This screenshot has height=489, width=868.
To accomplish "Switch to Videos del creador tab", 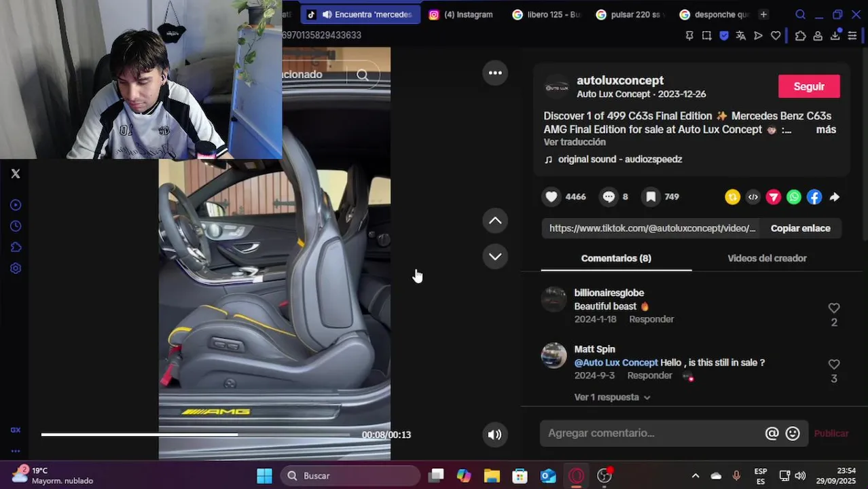I will pos(767,258).
